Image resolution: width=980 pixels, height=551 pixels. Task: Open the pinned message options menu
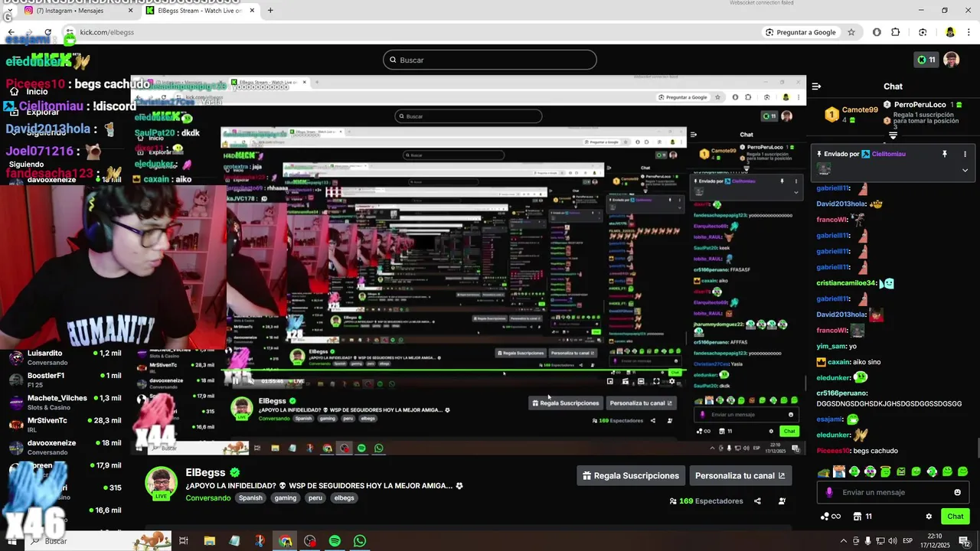pos(965,154)
